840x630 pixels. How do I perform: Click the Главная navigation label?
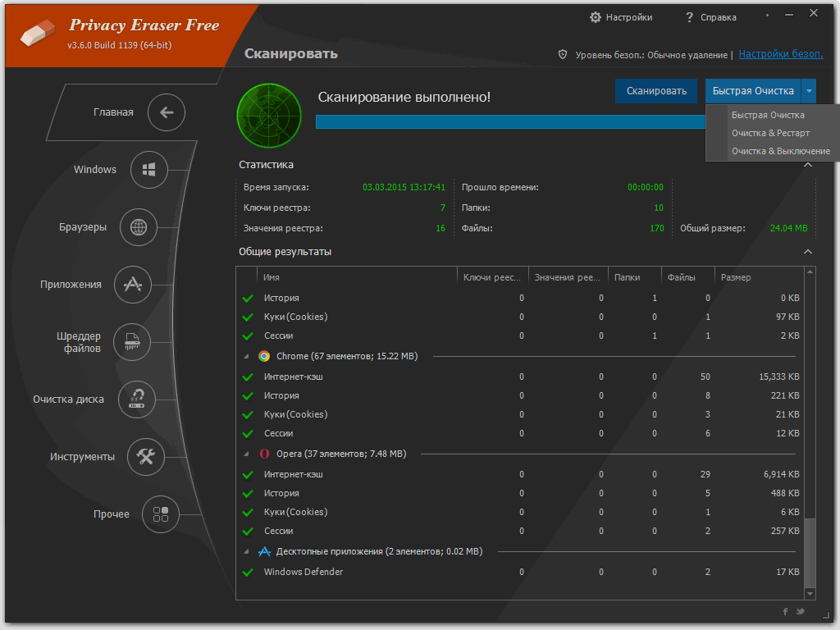113,112
